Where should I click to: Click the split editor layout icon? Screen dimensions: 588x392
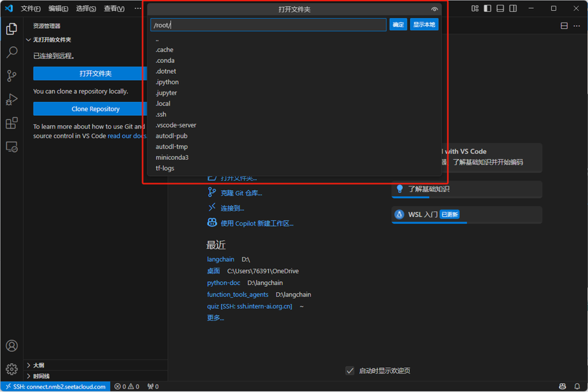(564, 26)
